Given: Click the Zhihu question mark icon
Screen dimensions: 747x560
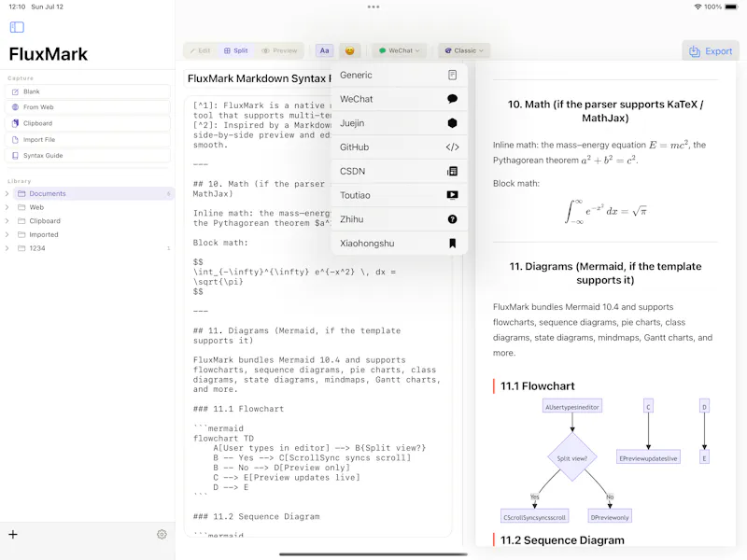Looking at the screenshot, I should pos(452,219).
